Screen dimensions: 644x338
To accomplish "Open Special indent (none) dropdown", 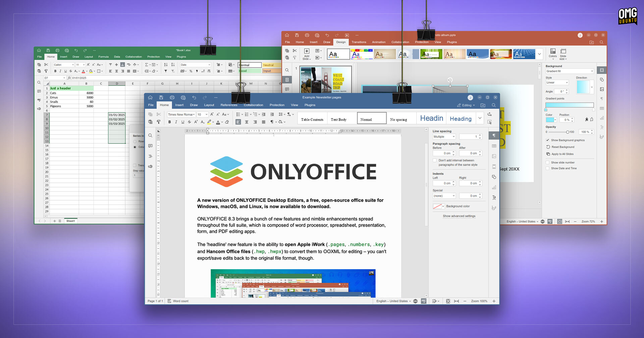I will pyautogui.click(x=444, y=196).
